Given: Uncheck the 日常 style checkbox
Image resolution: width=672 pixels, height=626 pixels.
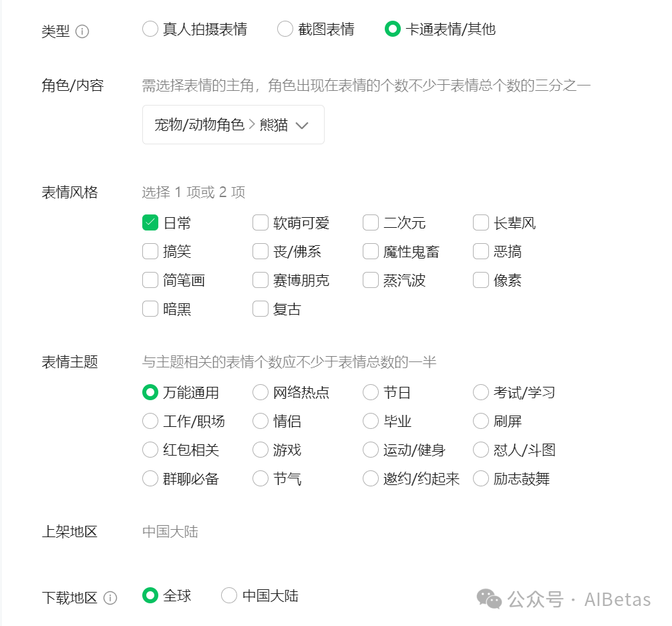Looking at the screenshot, I should [x=150, y=222].
